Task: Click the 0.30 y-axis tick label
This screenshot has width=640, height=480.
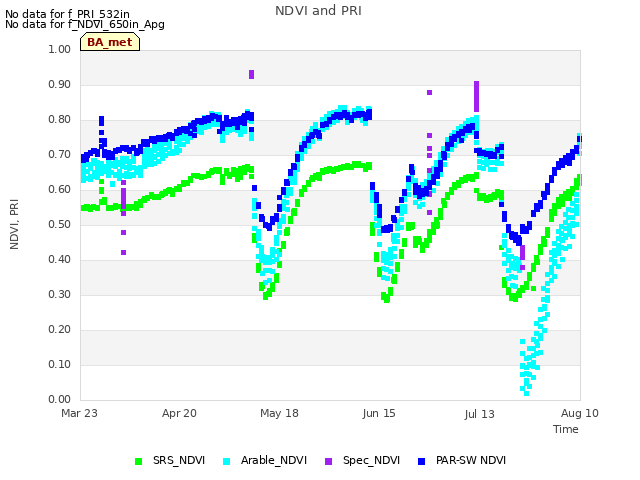Action: point(60,295)
